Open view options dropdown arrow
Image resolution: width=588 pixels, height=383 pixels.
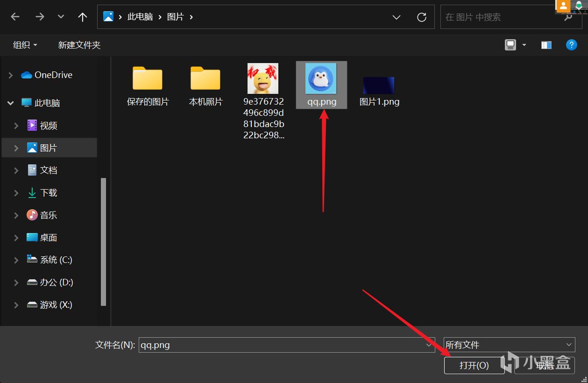point(524,45)
